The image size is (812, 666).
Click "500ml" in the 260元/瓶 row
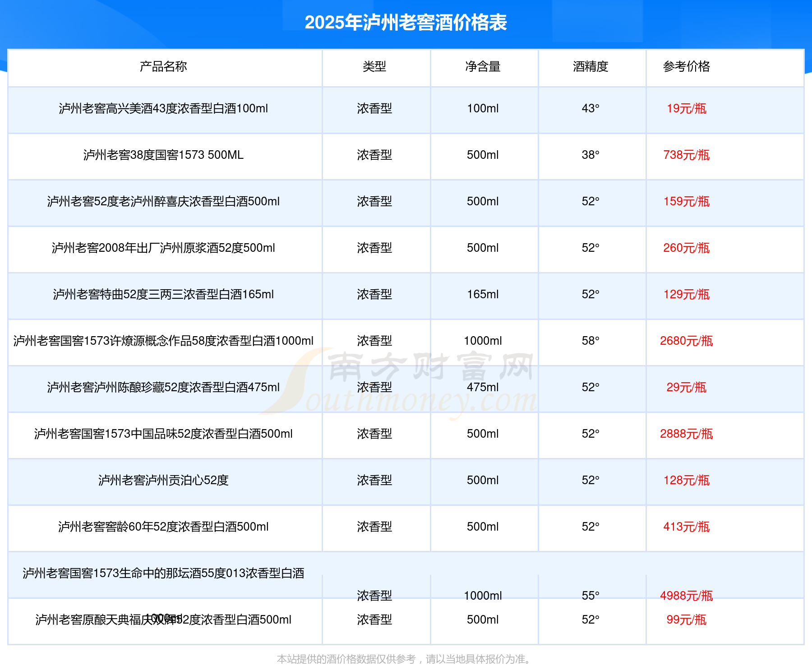pyautogui.click(x=483, y=248)
